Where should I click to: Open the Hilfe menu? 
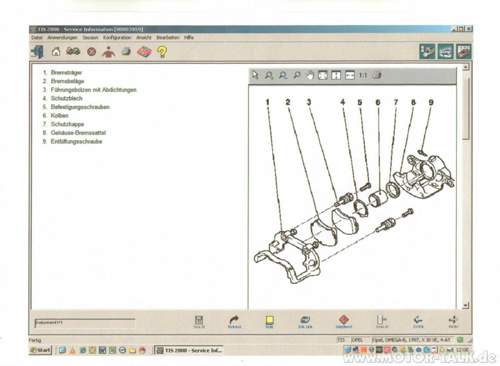[189, 38]
